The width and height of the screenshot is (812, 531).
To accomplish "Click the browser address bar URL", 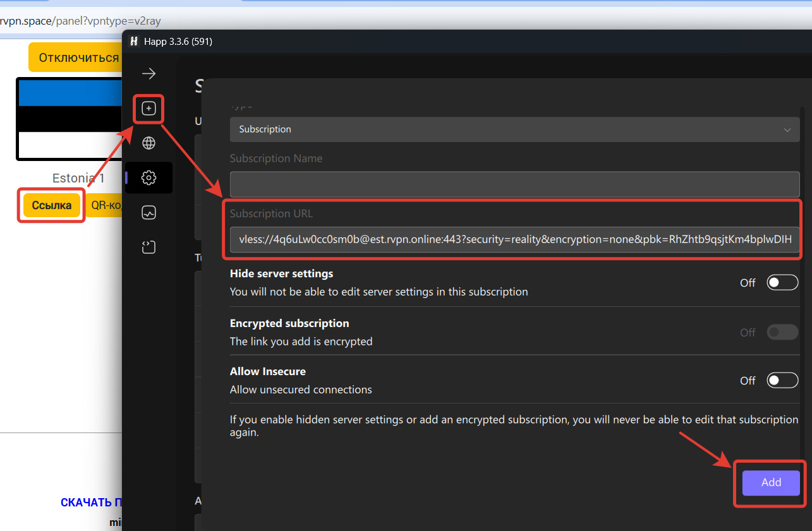I will click(x=81, y=21).
